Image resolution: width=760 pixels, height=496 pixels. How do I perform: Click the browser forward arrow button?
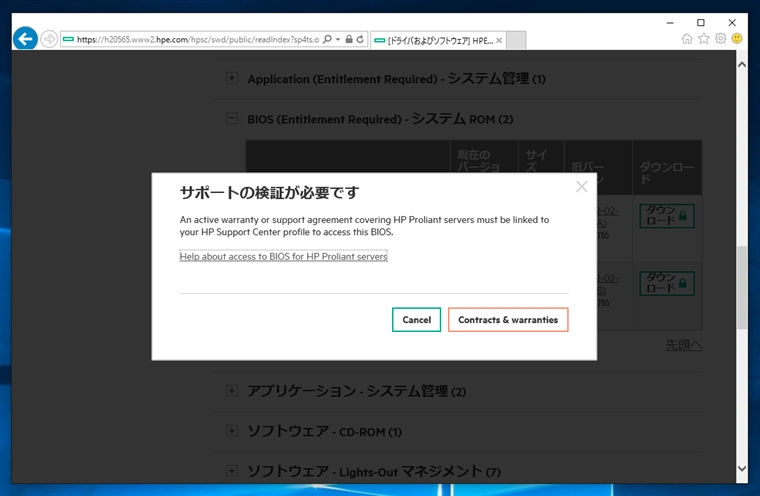(x=49, y=39)
